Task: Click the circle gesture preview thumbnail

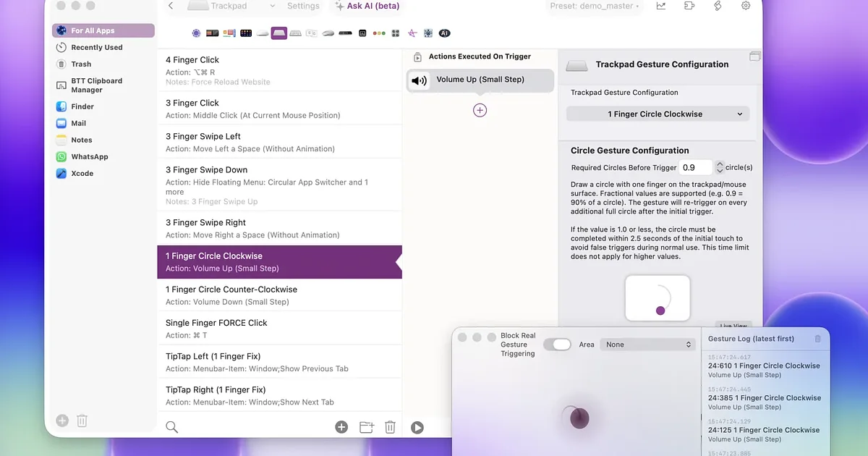Action: 658,298
